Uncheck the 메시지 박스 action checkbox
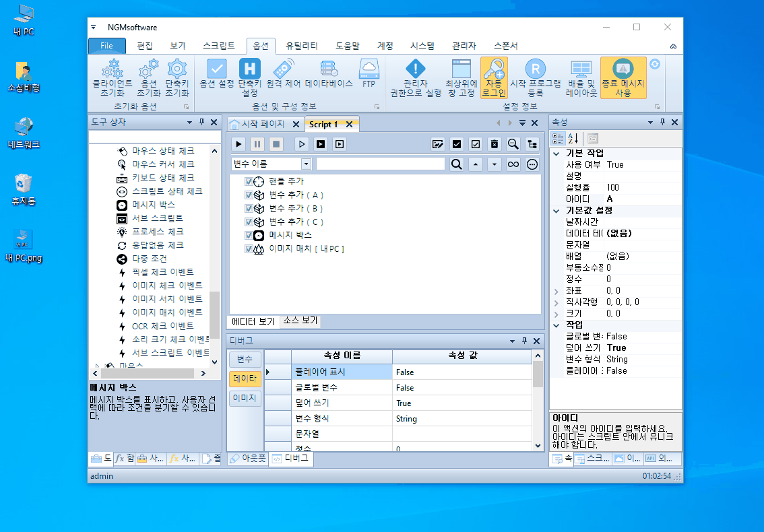The width and height of the screenshot is (764, 532). (249, 235)
